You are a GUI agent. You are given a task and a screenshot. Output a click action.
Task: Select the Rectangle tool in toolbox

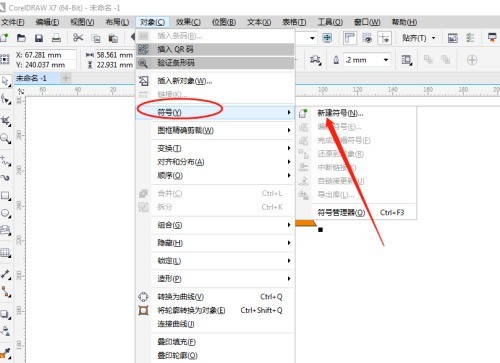coord(5,195)
